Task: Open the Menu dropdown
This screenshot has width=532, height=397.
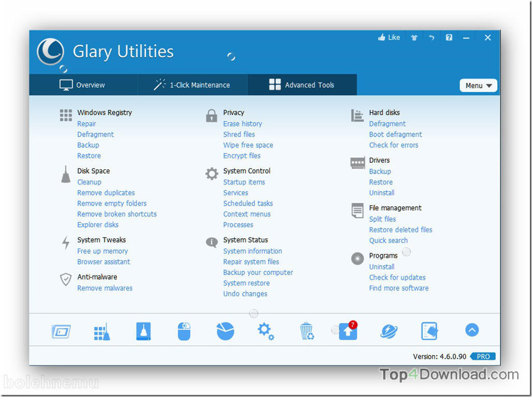Action: coord(478,85)
